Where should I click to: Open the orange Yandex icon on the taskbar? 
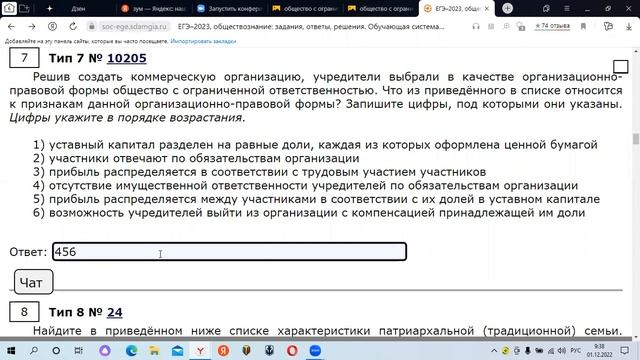tap(223, 351)
